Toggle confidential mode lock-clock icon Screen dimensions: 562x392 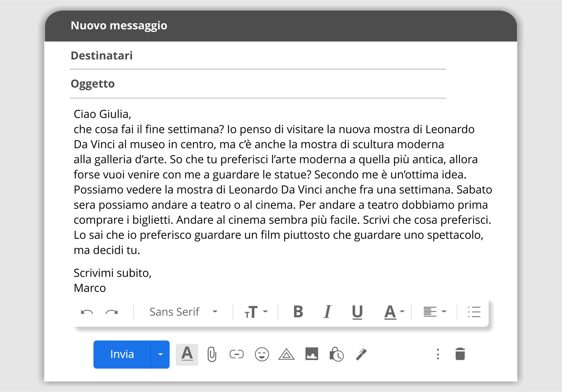click(337, 355)
